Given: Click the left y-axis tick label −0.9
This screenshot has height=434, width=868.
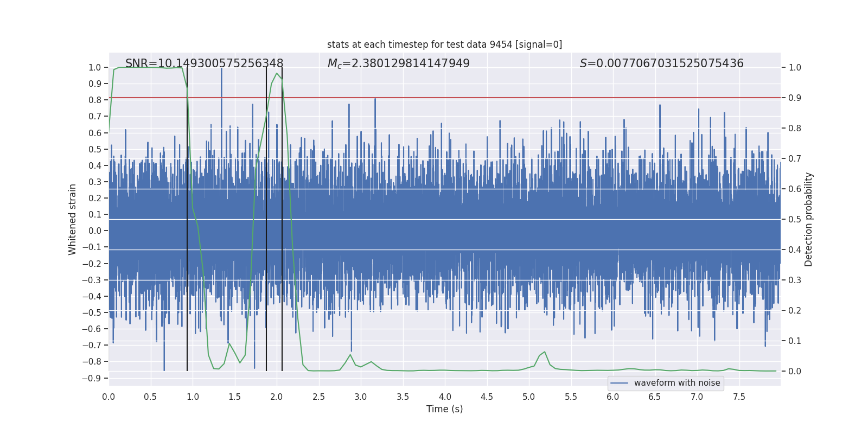Looking at the screenshot, I should point(91,378).
